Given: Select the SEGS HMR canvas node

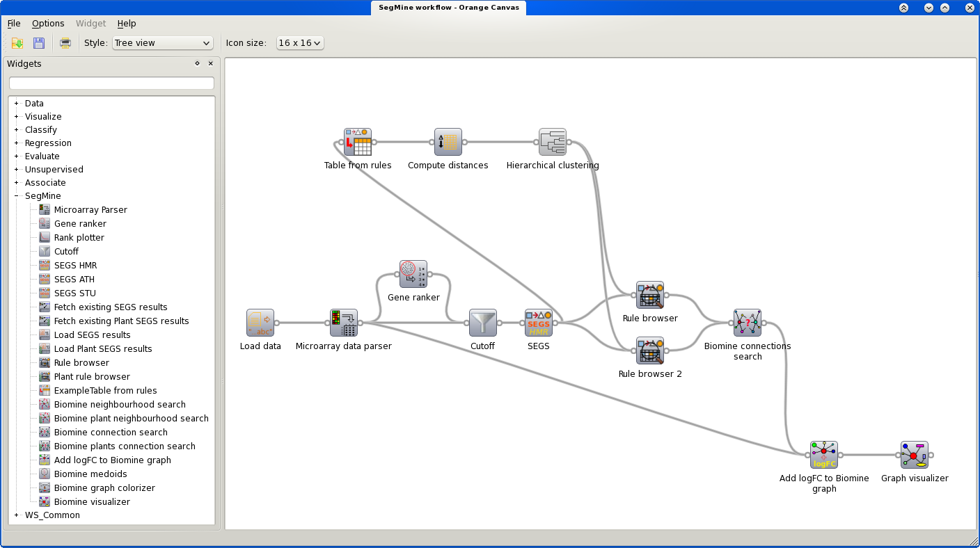Looking at the screenshot, I should (539, 323).
